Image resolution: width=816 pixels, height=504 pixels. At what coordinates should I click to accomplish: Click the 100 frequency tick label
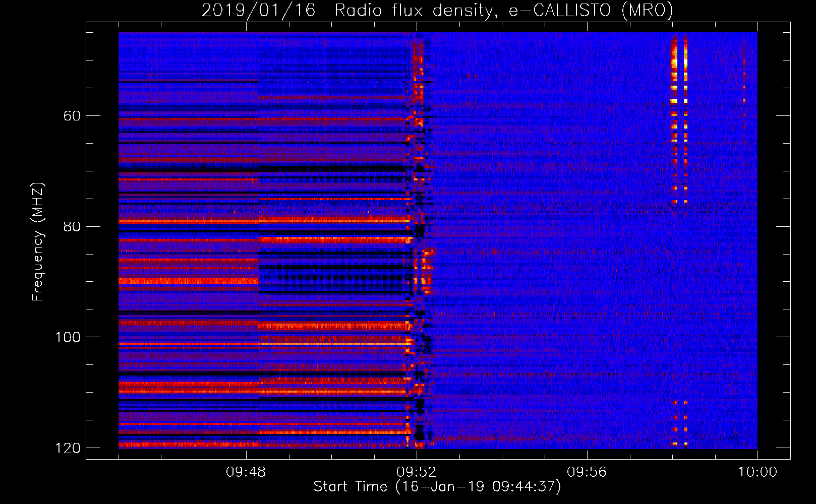(x=68, y=337)
